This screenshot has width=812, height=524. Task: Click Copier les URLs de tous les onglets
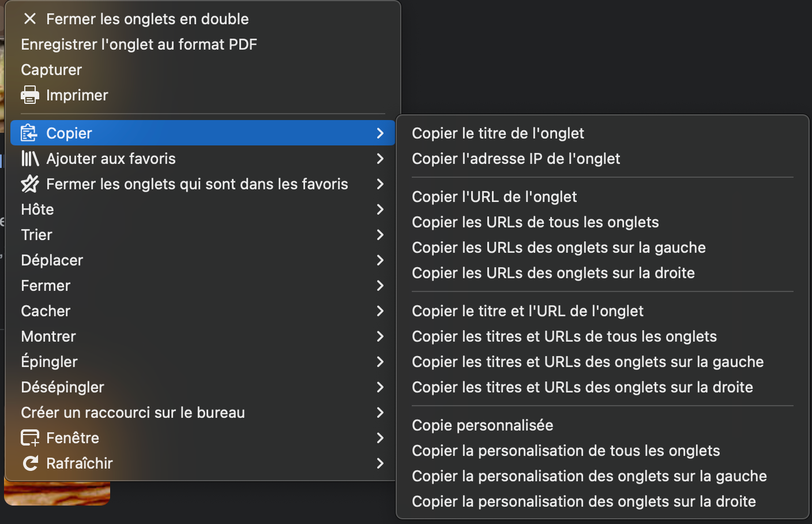[x=535, y=222]
